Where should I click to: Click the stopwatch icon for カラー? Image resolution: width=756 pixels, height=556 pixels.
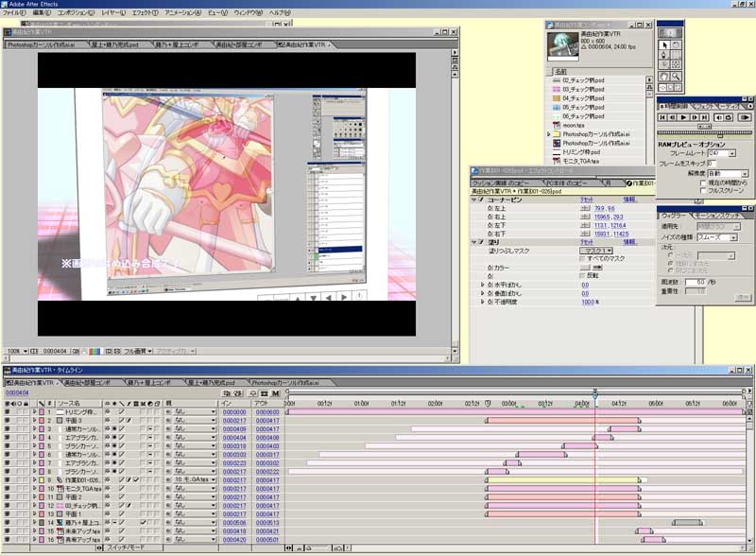point(490,268)
